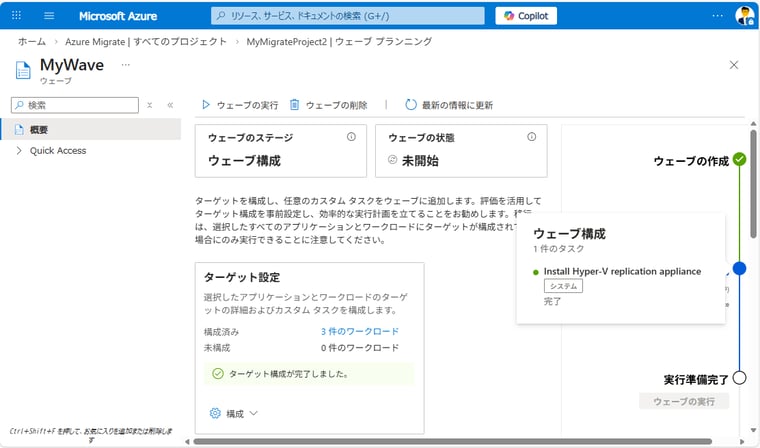Open Azure Migrate すべてのプロジェクト breadcrumb
This screenshot has width=760, height=448.
coord(146,42)
